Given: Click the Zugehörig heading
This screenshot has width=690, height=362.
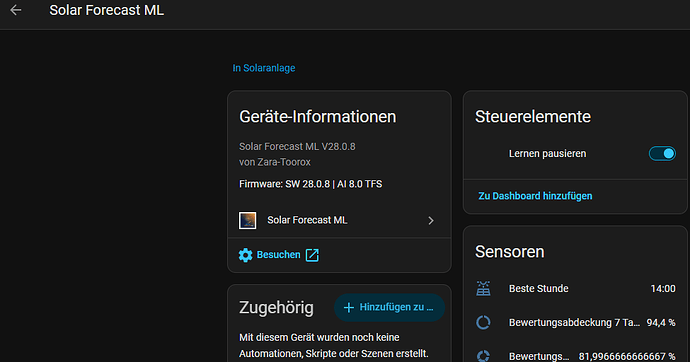Looking at the screenshot, I should click(x=276, y=307).
